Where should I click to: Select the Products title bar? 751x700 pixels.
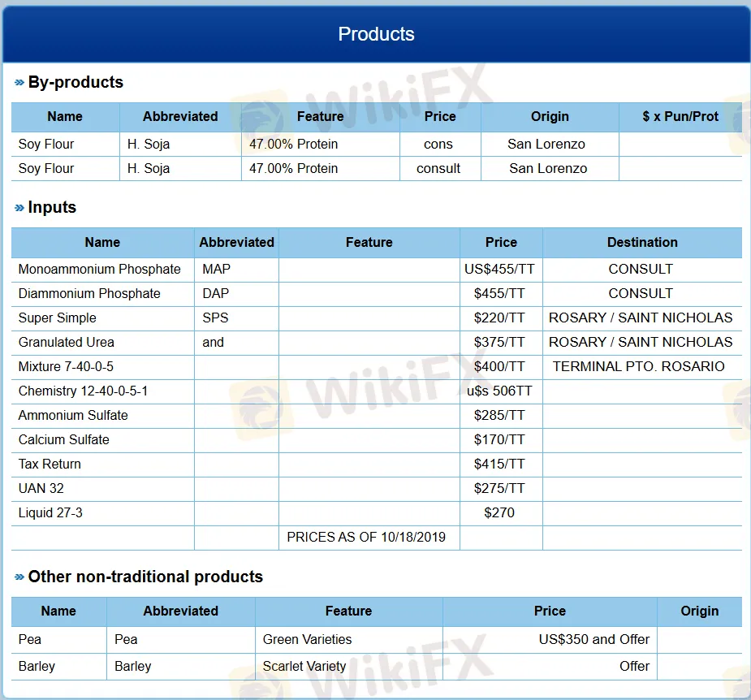point(375,34)
